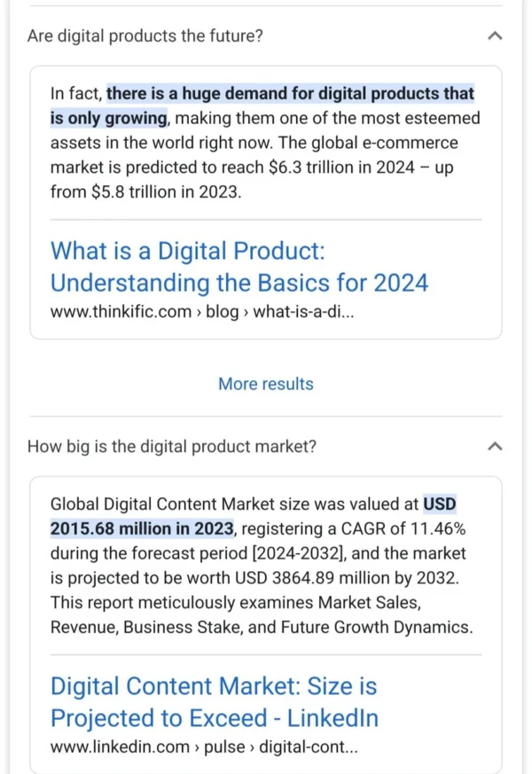Tap the "Are digital products the future?" question text
Viewport: 532px width, 774px height.
click(x=145, y=36)
